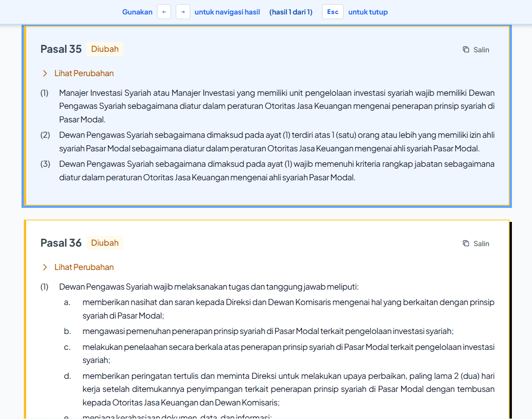This screenshot has height=419, width=532.
Task: Click the untuk tutup label next to Esc
Action: (368, 12)
